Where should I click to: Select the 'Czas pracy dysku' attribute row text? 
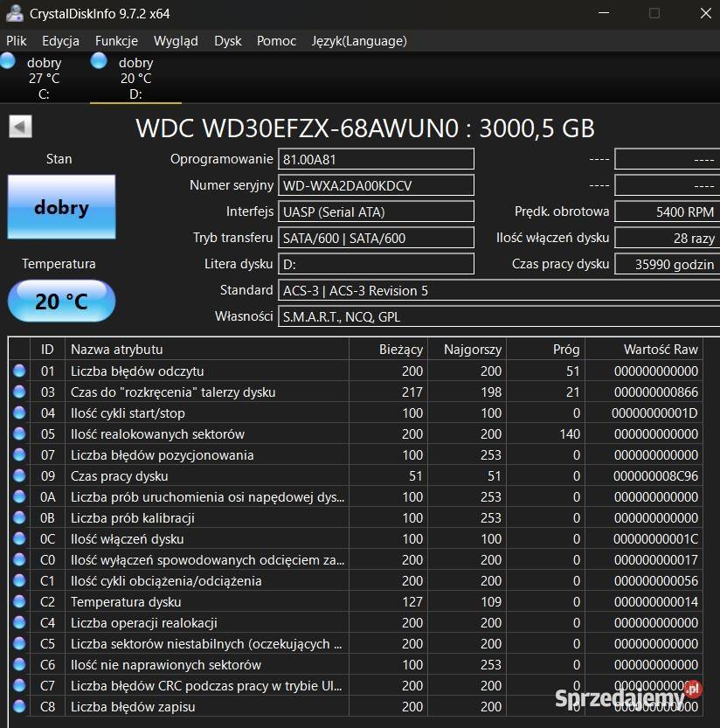pos(120,476)
